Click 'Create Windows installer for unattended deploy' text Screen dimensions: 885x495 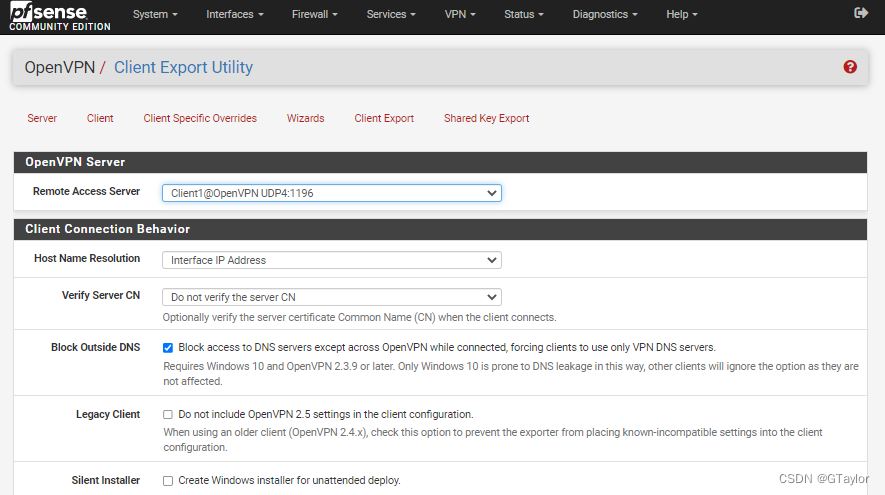pyautogui.click(x=290, y=480)
